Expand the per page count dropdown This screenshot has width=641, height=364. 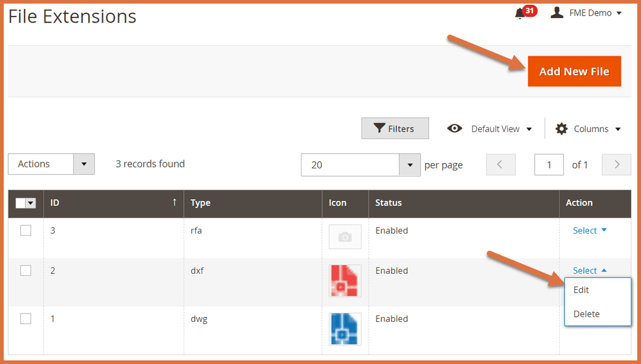point(410,165)
